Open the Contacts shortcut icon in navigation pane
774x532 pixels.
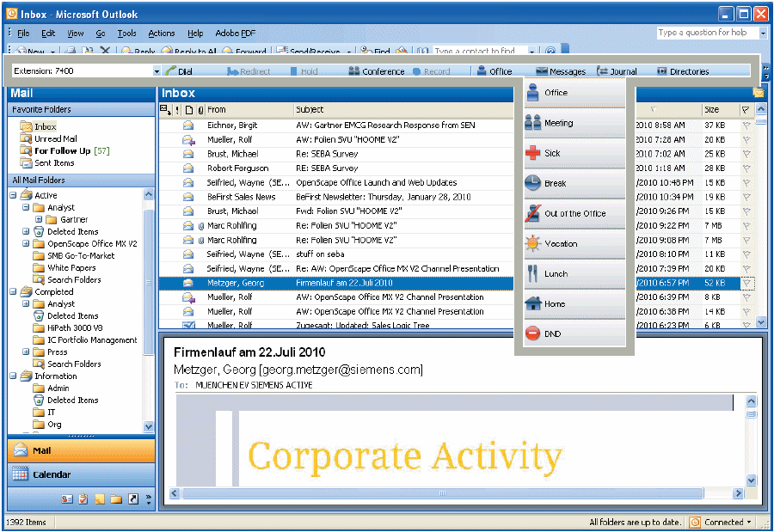67,499
